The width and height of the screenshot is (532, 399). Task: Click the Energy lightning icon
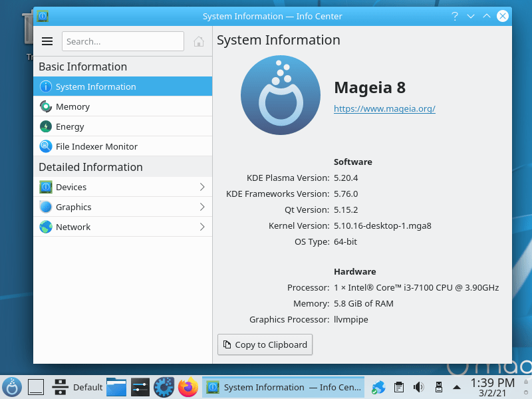(x=46, y=126)
